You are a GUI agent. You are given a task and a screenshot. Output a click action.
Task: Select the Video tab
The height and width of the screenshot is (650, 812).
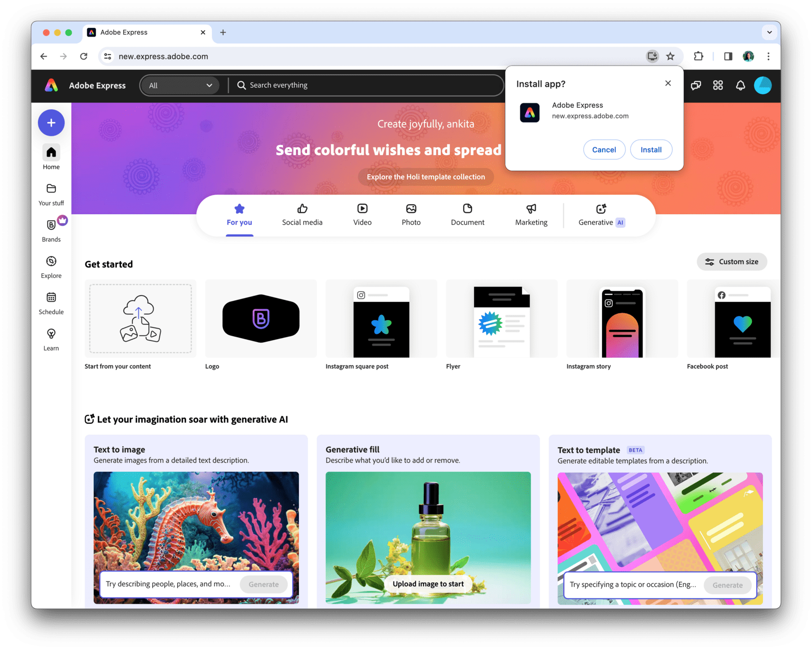pyautogui.click(x=362, y=215)
